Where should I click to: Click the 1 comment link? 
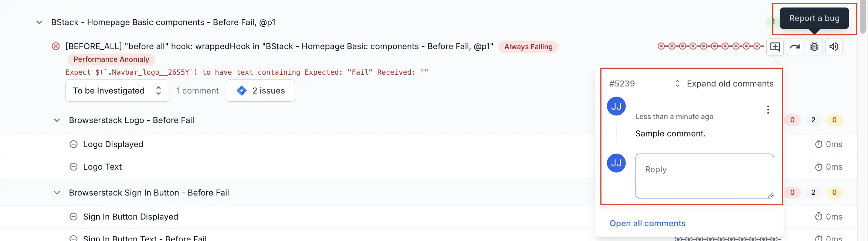pos(197,91)
